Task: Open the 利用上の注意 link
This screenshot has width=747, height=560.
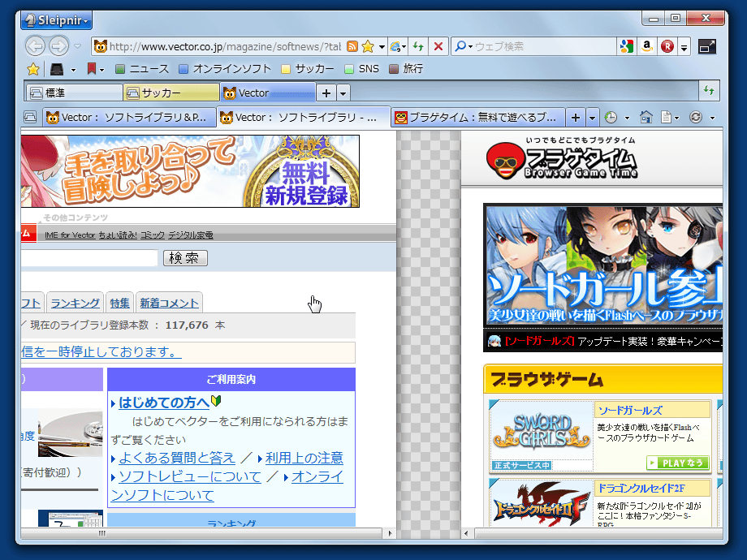Action: pos(304,458)
